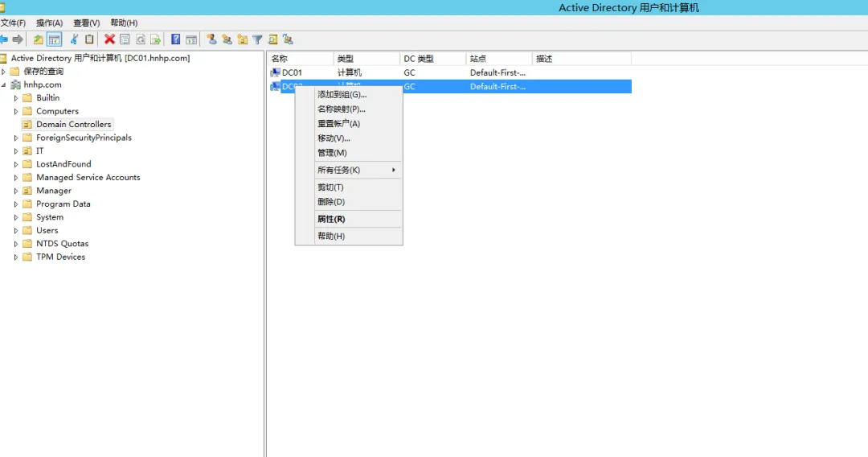Viewport: 868px width, 457px height.
Task: Expand the 保存的查询 tree node
Action: [x=3, y=72]
